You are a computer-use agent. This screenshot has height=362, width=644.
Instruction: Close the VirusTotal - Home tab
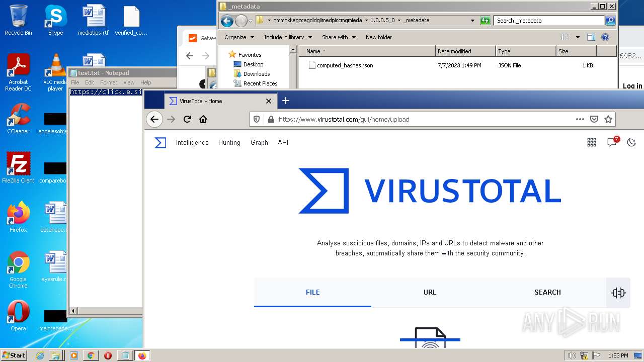pyautogui.click(x=269, y=101)
